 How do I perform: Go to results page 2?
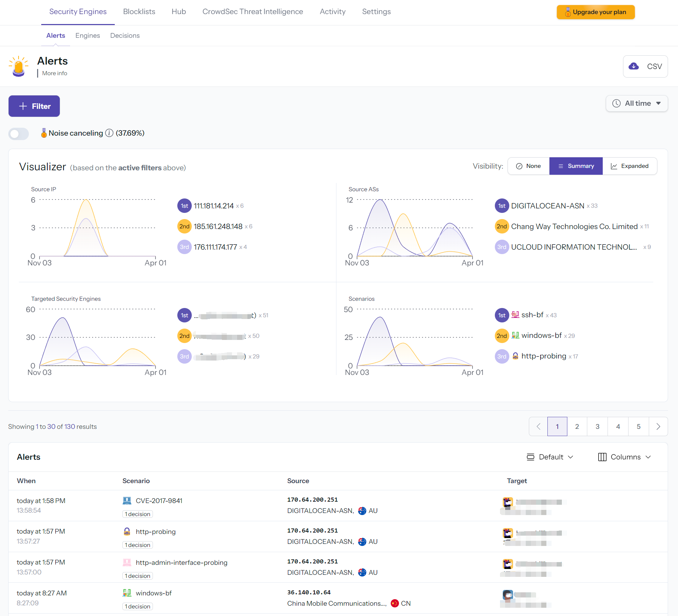pos(577,426)
